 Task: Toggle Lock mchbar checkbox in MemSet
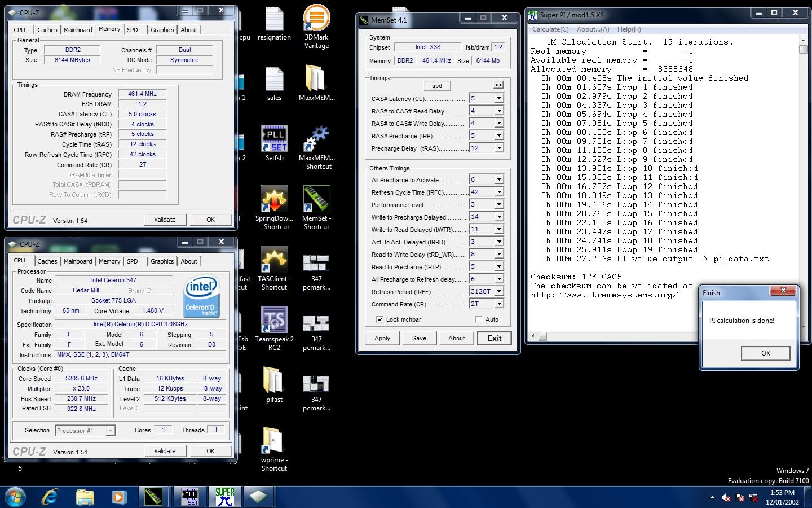click(379, 319)
